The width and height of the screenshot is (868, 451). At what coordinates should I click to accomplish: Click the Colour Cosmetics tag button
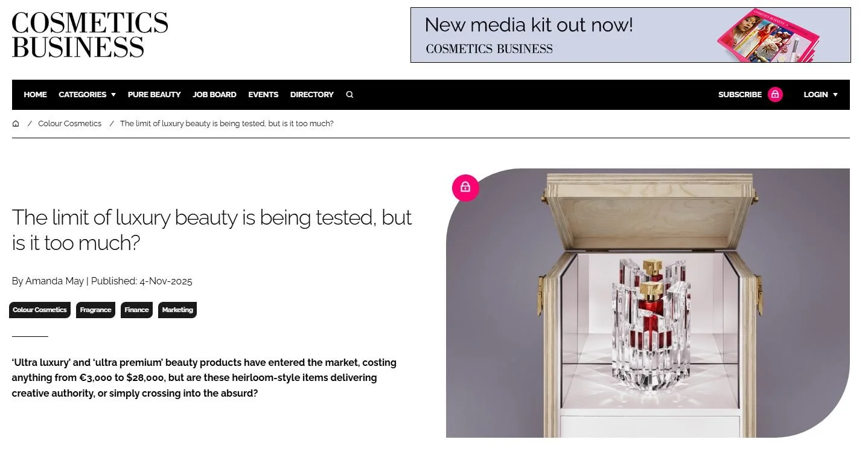tap(40, 310)
